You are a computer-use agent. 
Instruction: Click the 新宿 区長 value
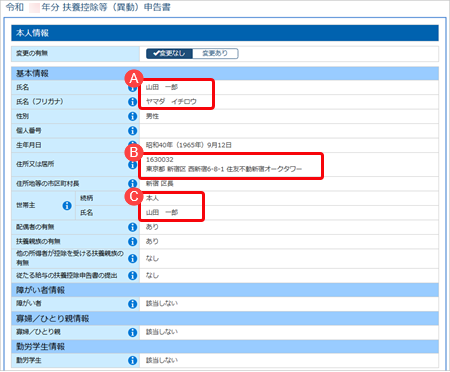[160, 184]
